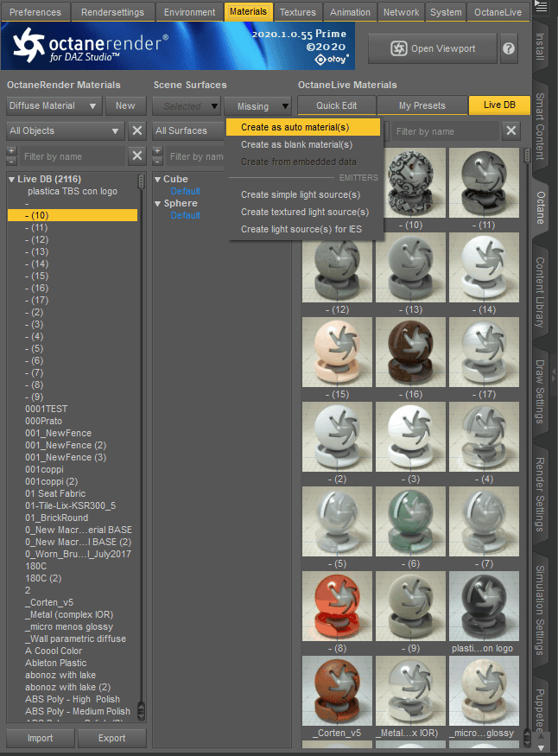Select plastica TBS con logo entry
This screenshot has width=558, height=756.
click(x=73, y=192)
